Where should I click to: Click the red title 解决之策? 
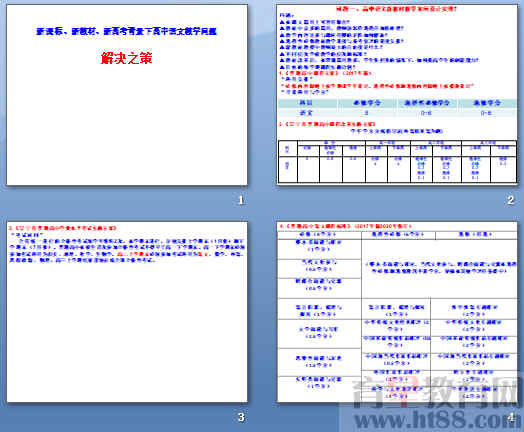[x=127, y=58]
